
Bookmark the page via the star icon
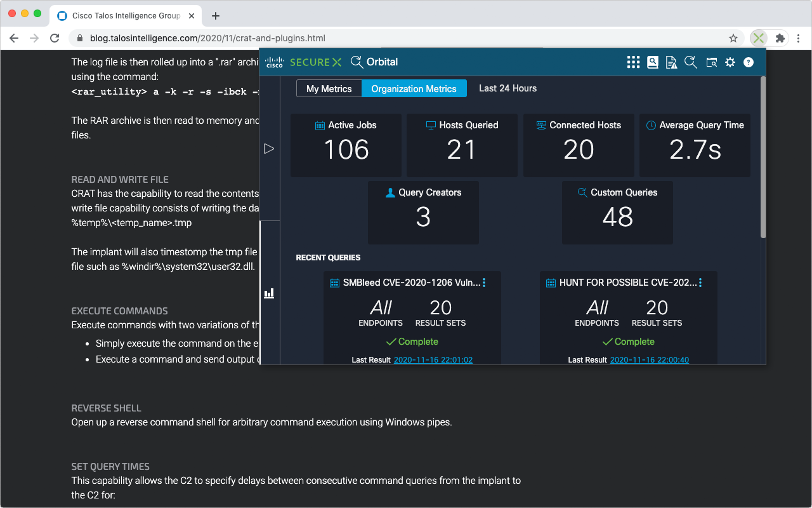click(733, 38)
